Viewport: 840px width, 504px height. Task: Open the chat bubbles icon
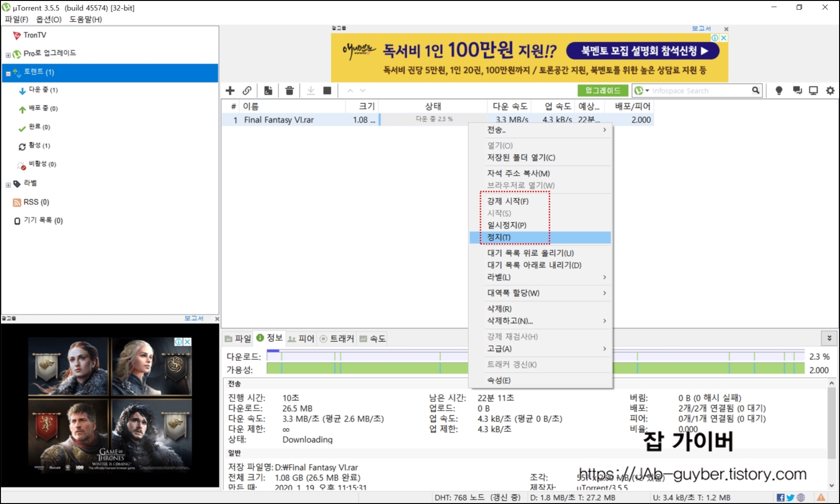tap(797, 91)
